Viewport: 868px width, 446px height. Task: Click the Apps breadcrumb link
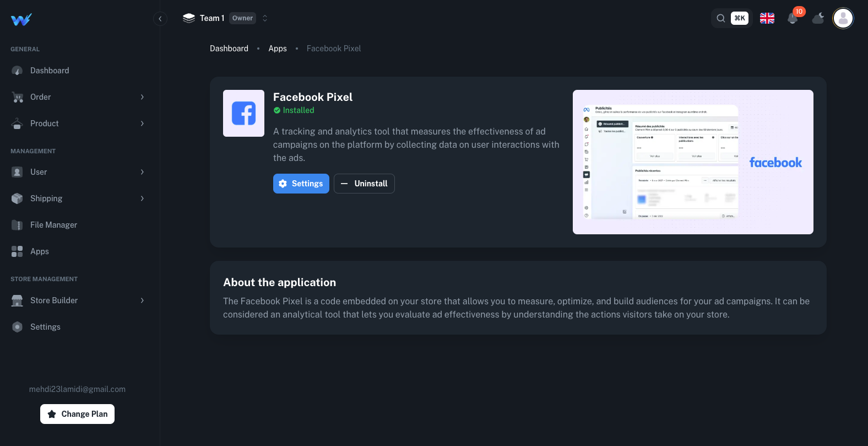pyautogui.click(x=278, y=49)
